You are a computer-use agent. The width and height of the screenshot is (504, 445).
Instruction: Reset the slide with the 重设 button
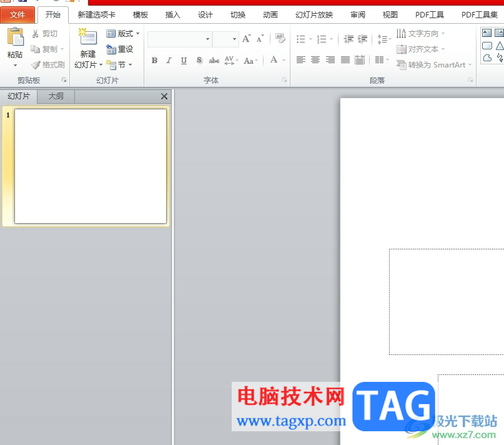[x=119, y=49]
